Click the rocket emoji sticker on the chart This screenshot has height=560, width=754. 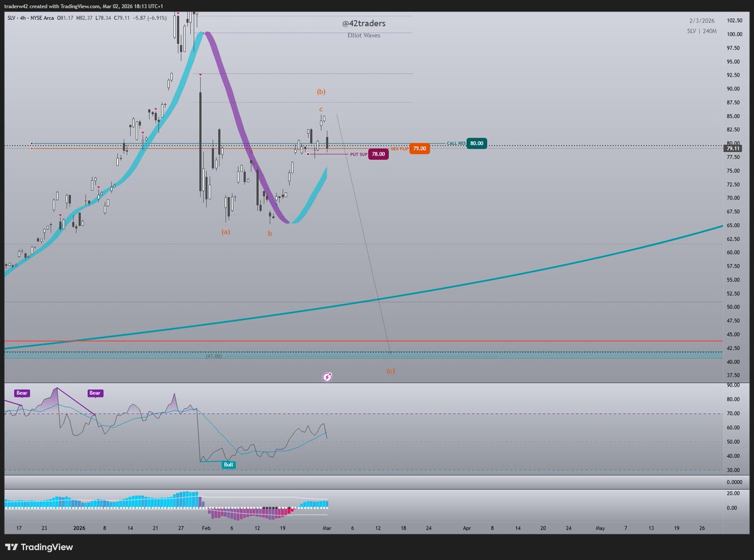point(326,376)
